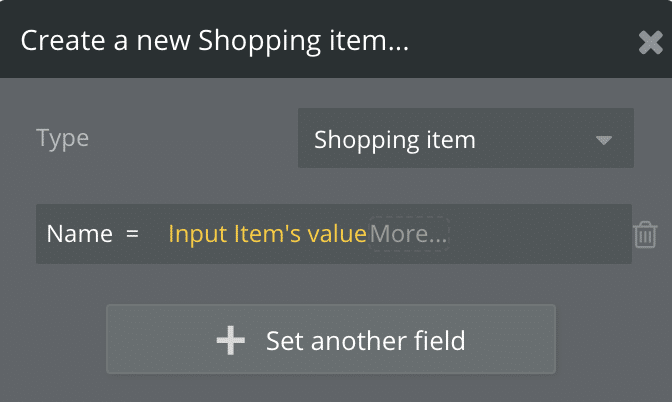Screen dimensions: 672x402
Task: Click the dashed More... placeholder box
Action: (x=410, y=234)
